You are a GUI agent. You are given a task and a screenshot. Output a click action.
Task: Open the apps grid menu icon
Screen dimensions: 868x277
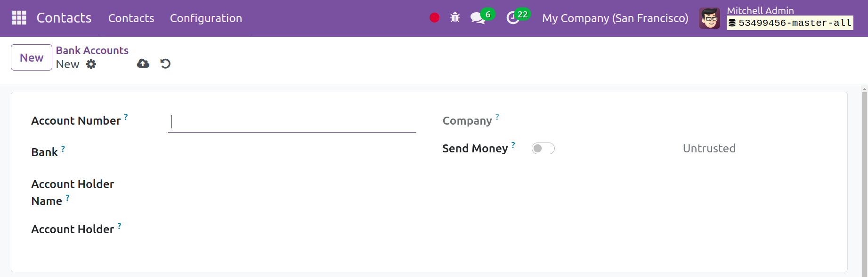click(19, 18)
